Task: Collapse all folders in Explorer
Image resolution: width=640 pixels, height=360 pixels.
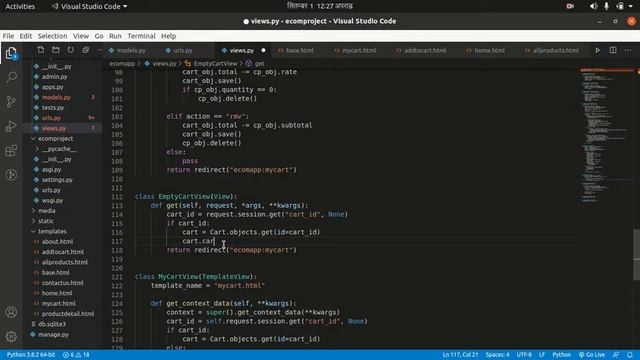Action: [86, 50]
